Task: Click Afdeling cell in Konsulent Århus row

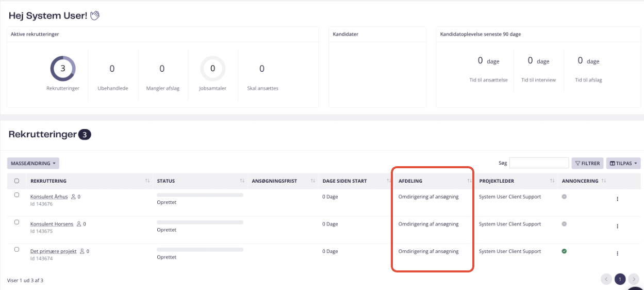Action: click(428, 197)
